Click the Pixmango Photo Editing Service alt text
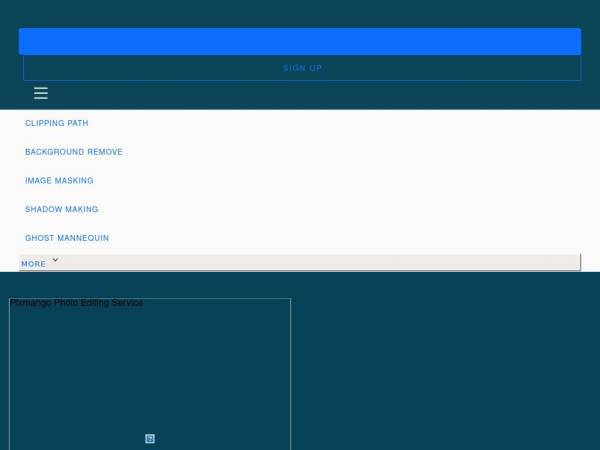The width and height of the screenshot is (600, 450). 77,303
